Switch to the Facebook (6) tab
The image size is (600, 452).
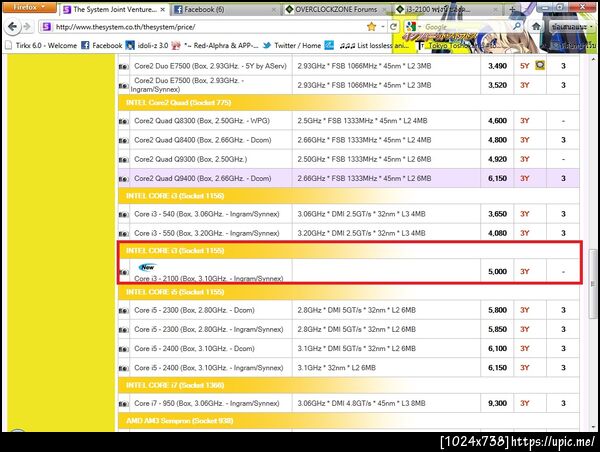[x=225, y=10]
